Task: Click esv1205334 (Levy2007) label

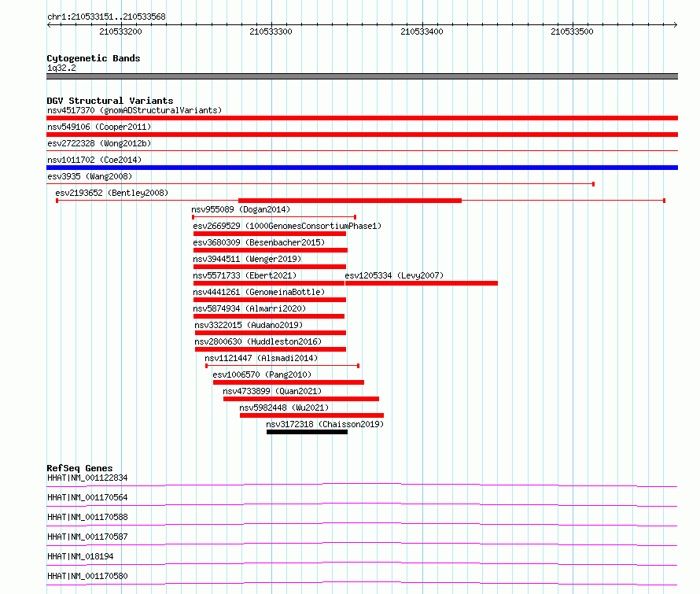Action: point(394,275)
